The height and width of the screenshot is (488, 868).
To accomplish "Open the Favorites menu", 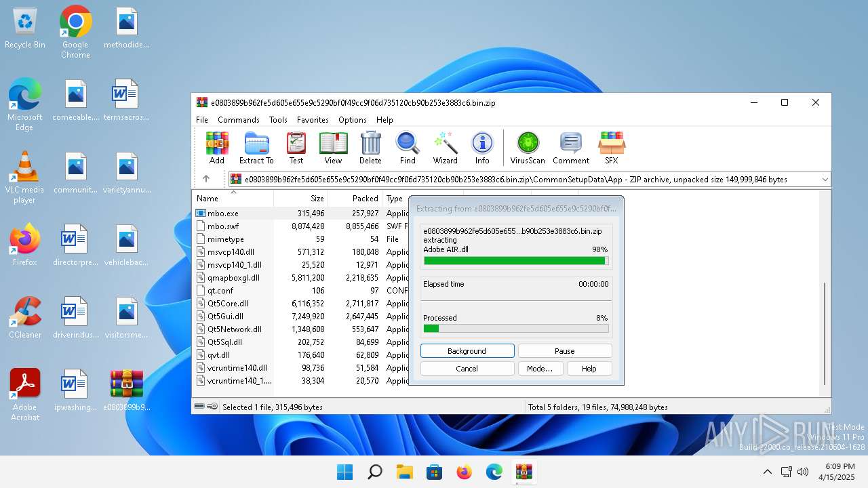I will (x=313, y=120).
